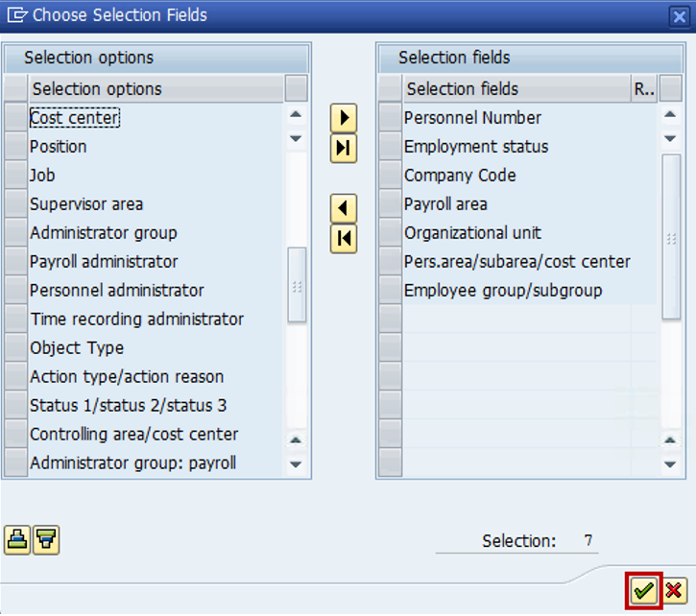The width and height of the screenshot is (696, 616).
Task: Click the Find icon at bottom left
Action: (x=16, y=539)
